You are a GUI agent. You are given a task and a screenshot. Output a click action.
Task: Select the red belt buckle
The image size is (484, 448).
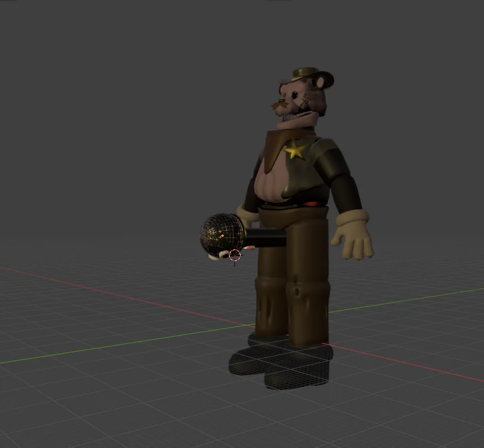pos(311,204)
